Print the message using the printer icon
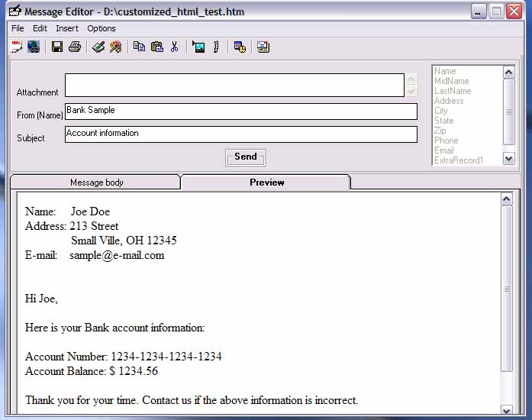Screen dimensions: 532x420 [x=75, y=47]
